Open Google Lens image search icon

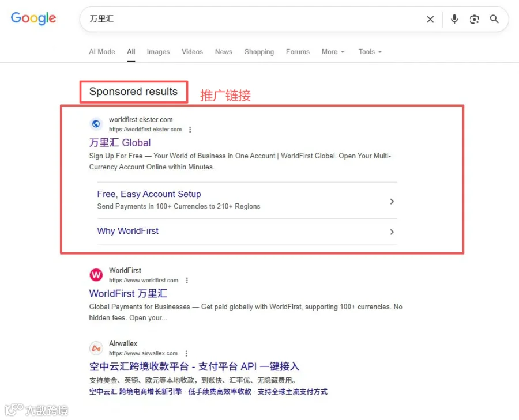pos(475,19)
